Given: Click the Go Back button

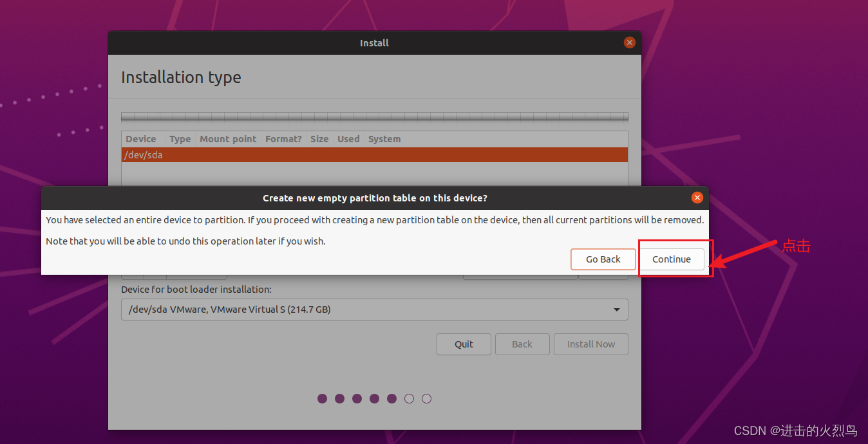Looking at the screenshot, I should 603,259.
